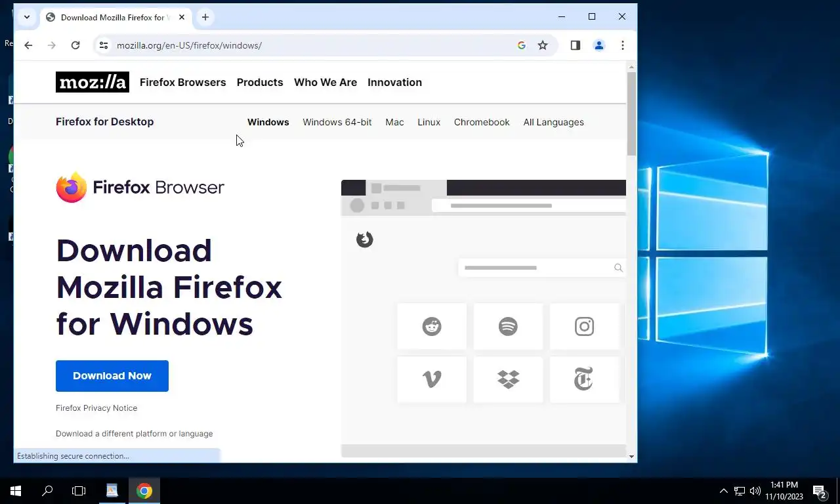
Task: Open the Products menu
Action: (260, 82)
